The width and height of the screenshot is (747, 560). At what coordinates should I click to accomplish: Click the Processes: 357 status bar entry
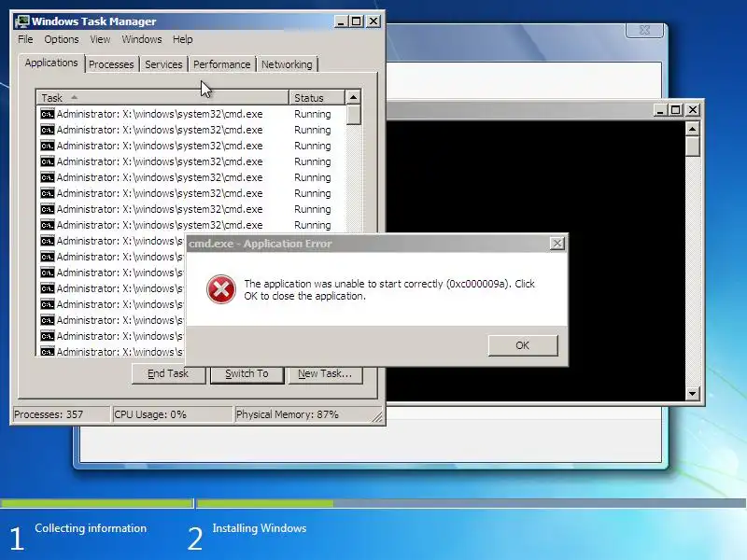(x=61, y=414)
